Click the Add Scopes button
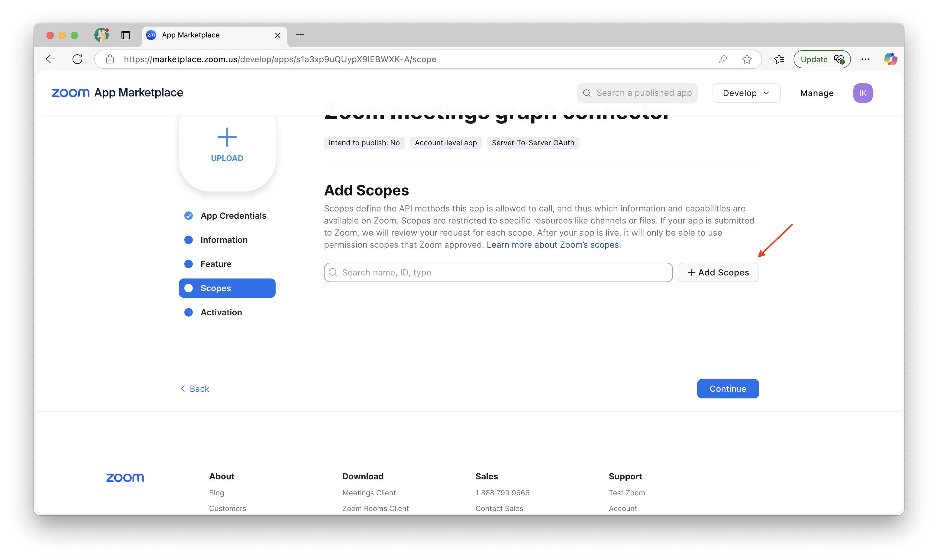938x560 pixels. (718, 272)
